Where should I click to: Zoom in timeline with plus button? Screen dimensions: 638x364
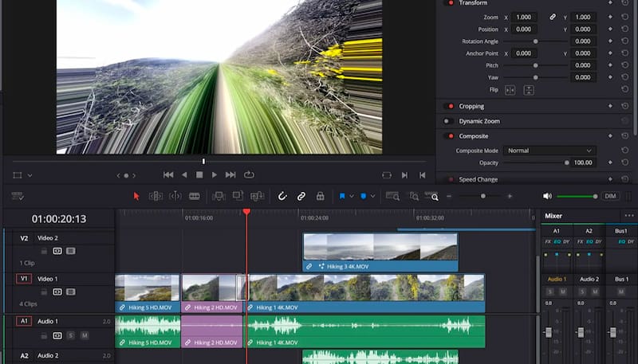(510, 196)
